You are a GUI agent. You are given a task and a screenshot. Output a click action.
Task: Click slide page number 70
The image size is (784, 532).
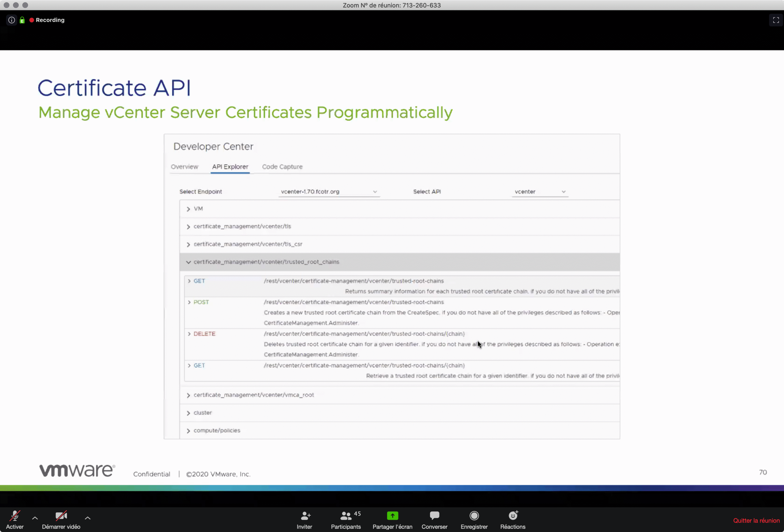[x=763, y=472]
